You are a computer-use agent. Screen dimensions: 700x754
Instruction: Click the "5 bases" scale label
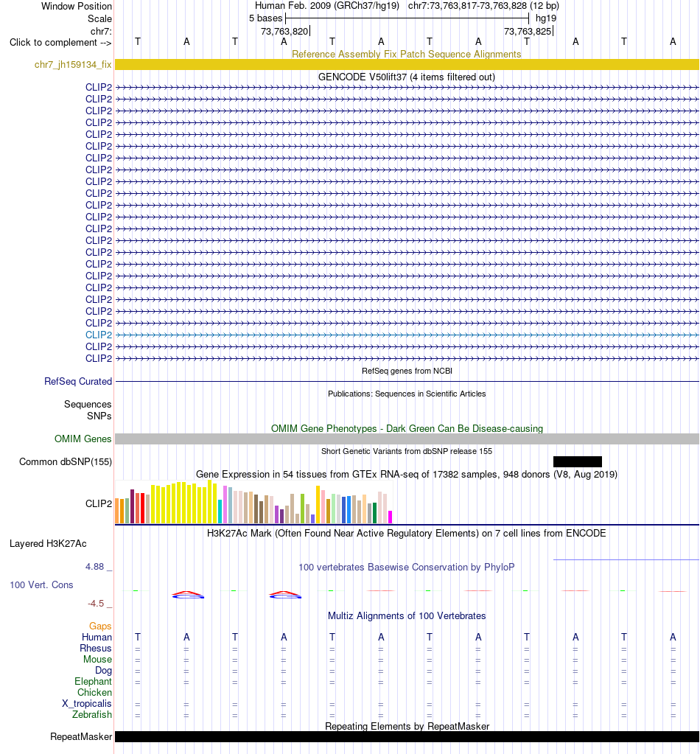click(265, 18)
